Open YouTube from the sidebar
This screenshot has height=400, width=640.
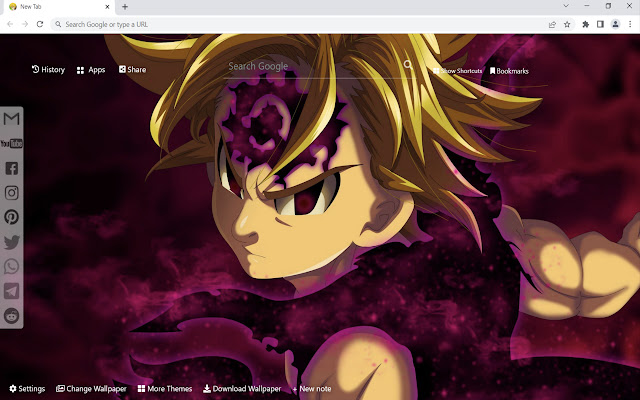pos(11,144)
